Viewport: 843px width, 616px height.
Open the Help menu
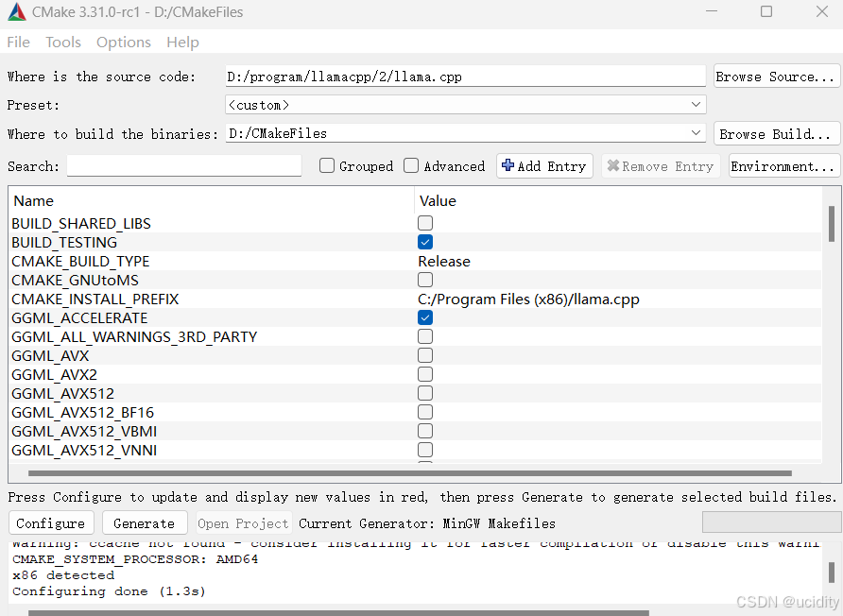point(182,42)
